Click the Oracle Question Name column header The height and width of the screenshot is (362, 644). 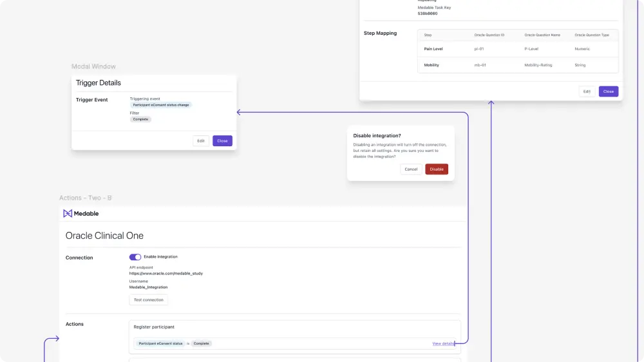coord(542,35)
